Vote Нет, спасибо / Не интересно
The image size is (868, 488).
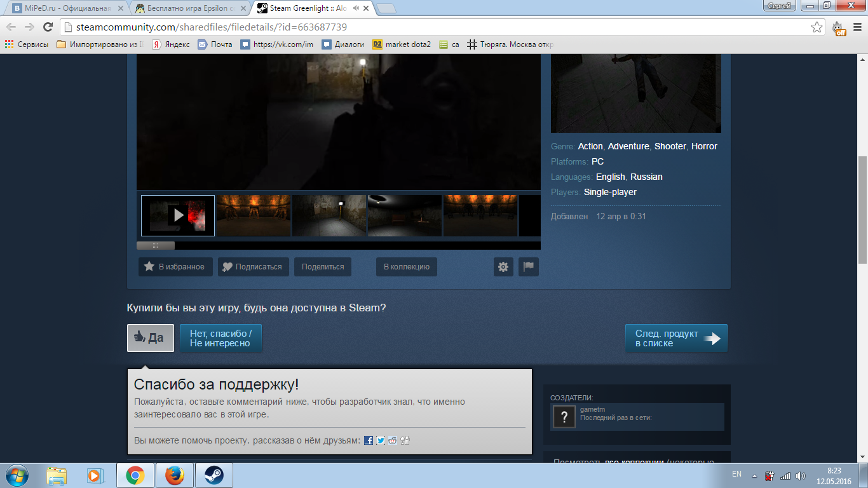click(x=220, y=338)
